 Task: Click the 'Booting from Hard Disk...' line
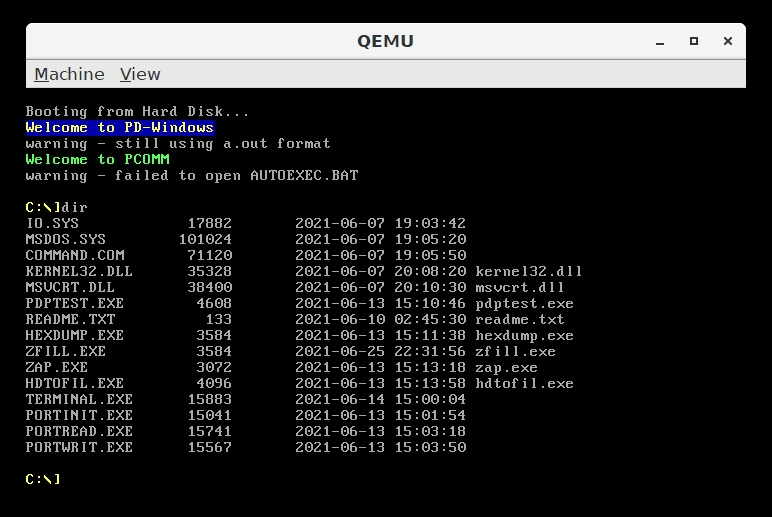click(x=137, y=112)
